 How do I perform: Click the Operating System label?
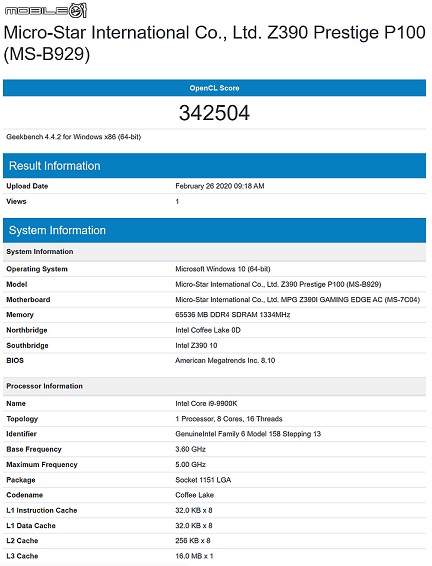point(37,269)
